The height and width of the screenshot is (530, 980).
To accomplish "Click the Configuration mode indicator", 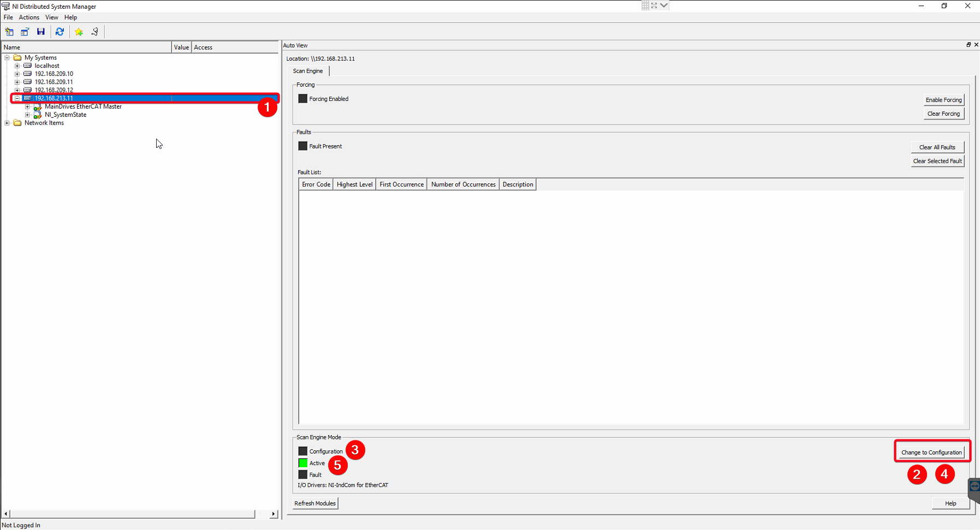I will point(303,451).
